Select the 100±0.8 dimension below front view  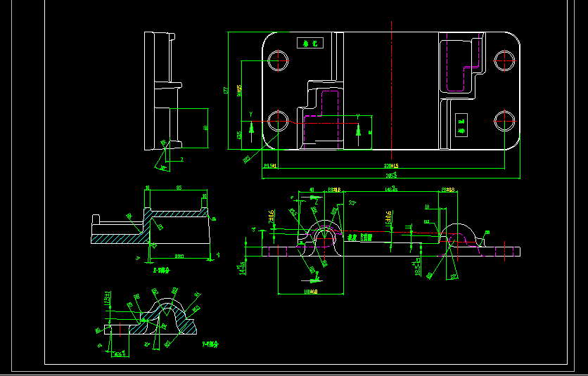click(310, 291)
